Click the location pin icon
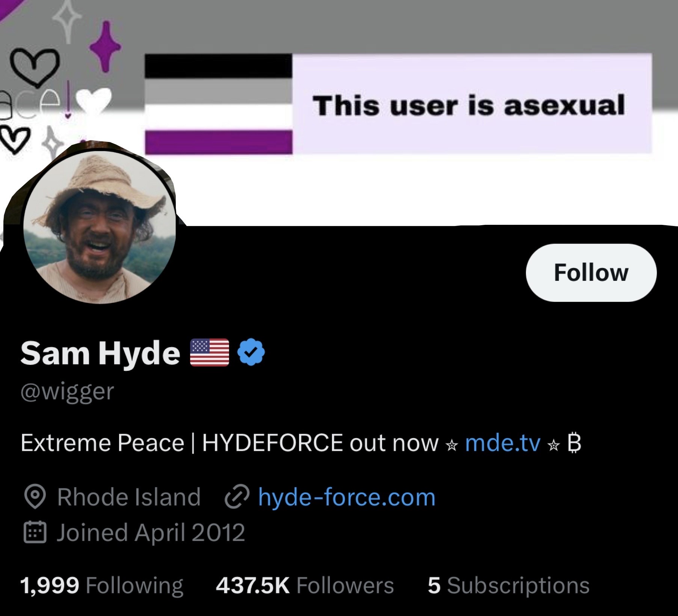Image resolution: width=678 pixels, height=616 pixels. coord(35,497)
